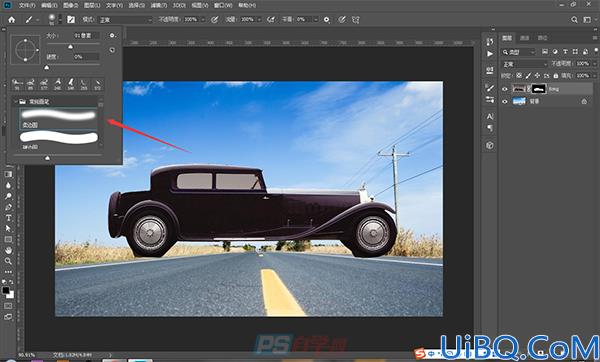Click the search icon at top right

(574, 20)
